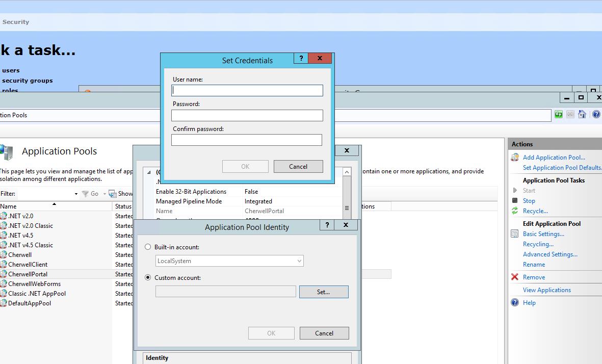Click the Security menu item
This screenshot has width=602, height=364.
pos(16,22)
